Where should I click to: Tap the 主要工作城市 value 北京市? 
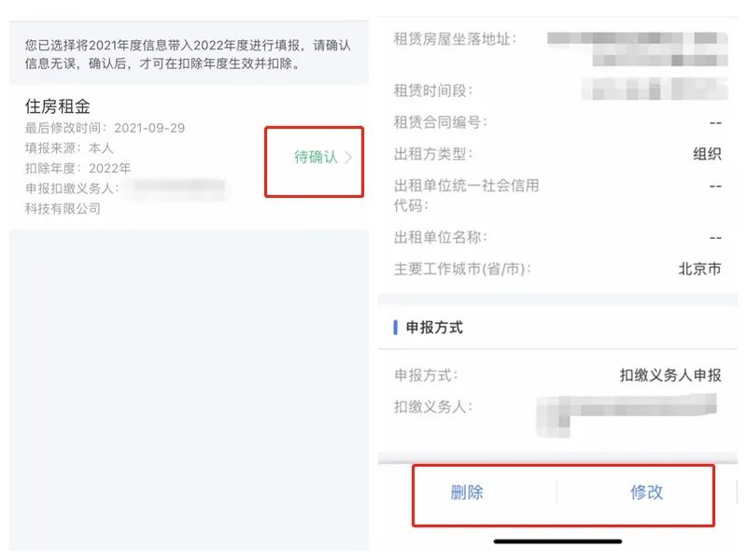[x=699, y=269]
